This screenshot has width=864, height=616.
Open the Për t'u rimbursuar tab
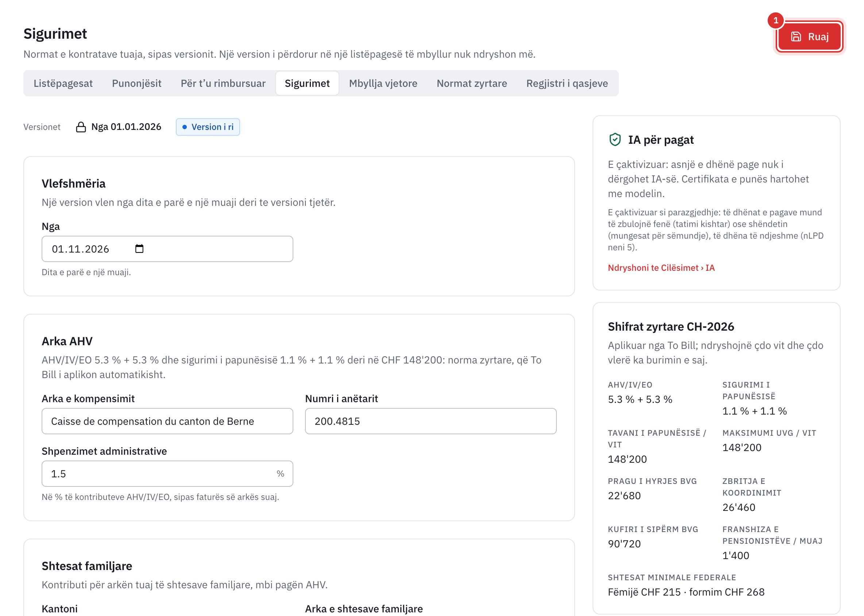(x=223, y=83)
